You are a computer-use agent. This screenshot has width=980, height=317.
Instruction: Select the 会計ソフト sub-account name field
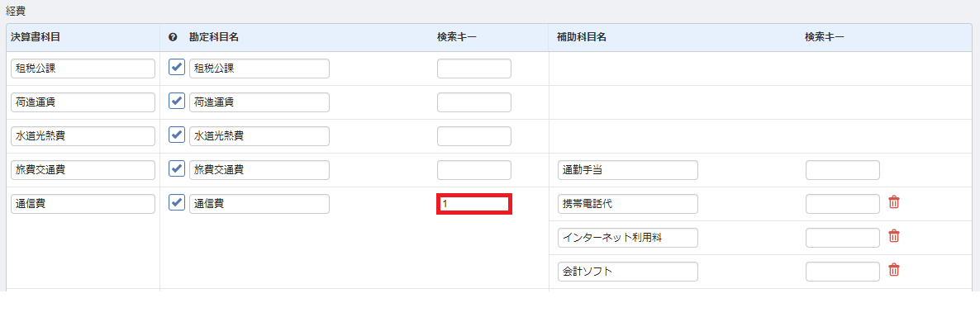627,272
